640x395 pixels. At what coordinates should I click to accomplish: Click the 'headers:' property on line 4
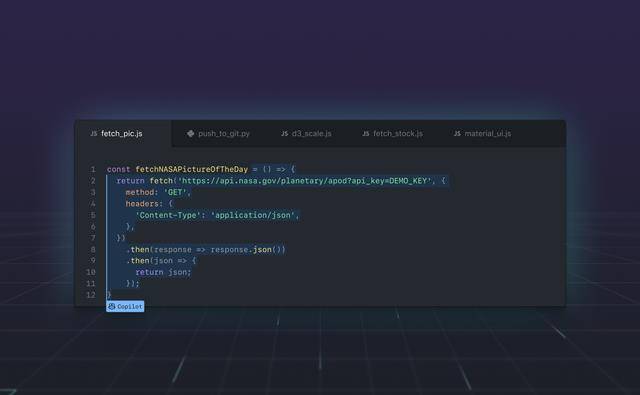pos(144,204)
